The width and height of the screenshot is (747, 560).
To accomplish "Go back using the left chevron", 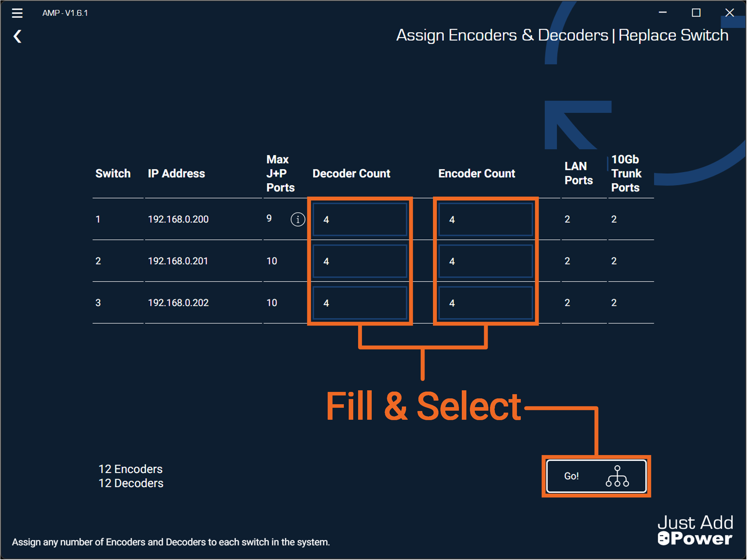I will pyautogui.click(x=18, y=36).
